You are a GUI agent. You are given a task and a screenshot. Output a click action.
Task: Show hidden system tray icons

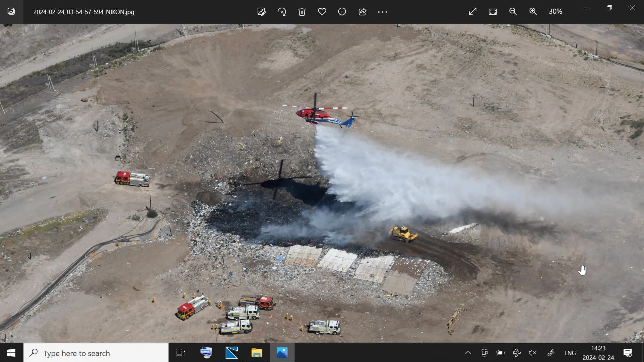pyautogui.click(x=468, y=353)
